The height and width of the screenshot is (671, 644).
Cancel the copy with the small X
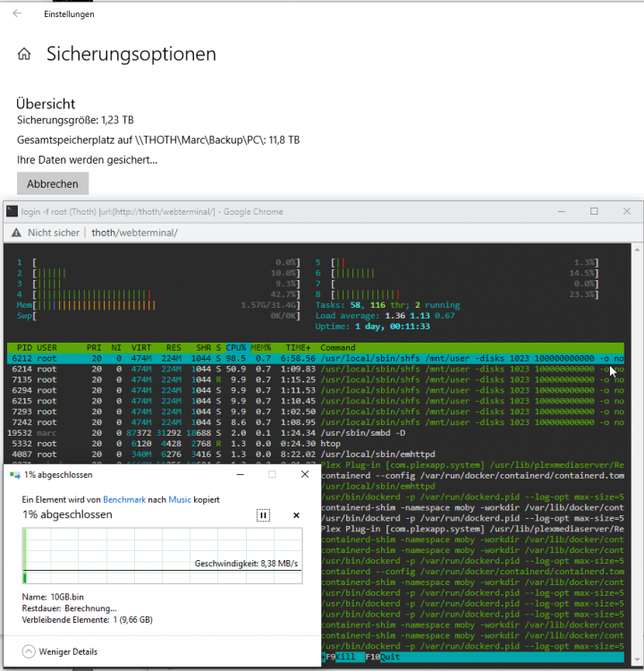pyautogui.click(x=296, y=515)
